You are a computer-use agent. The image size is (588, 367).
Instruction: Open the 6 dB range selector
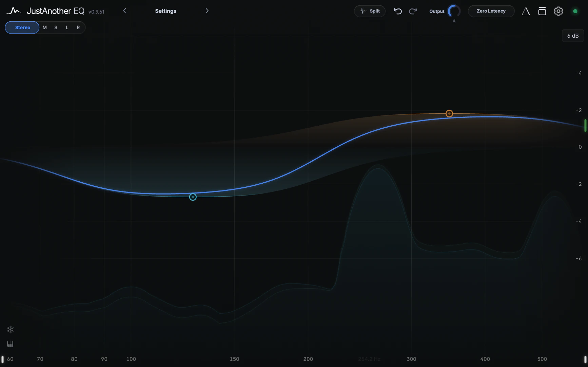[x=573, y=36]
